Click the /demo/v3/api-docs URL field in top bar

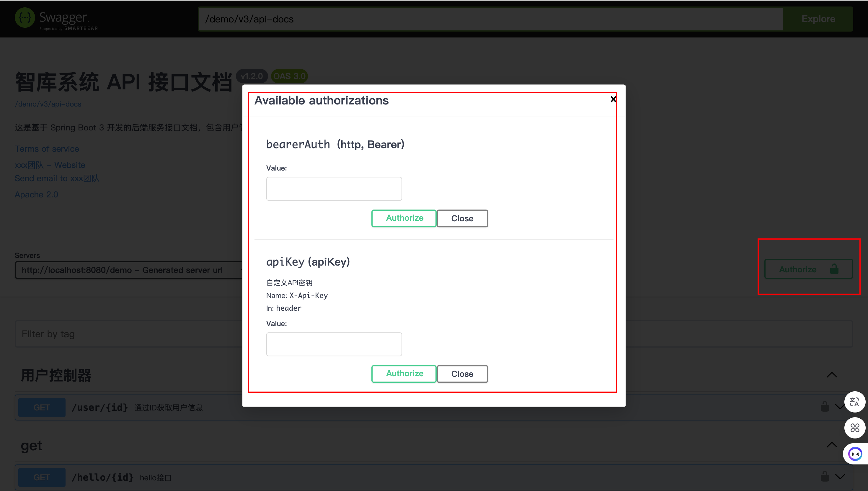tap(491, 19)
